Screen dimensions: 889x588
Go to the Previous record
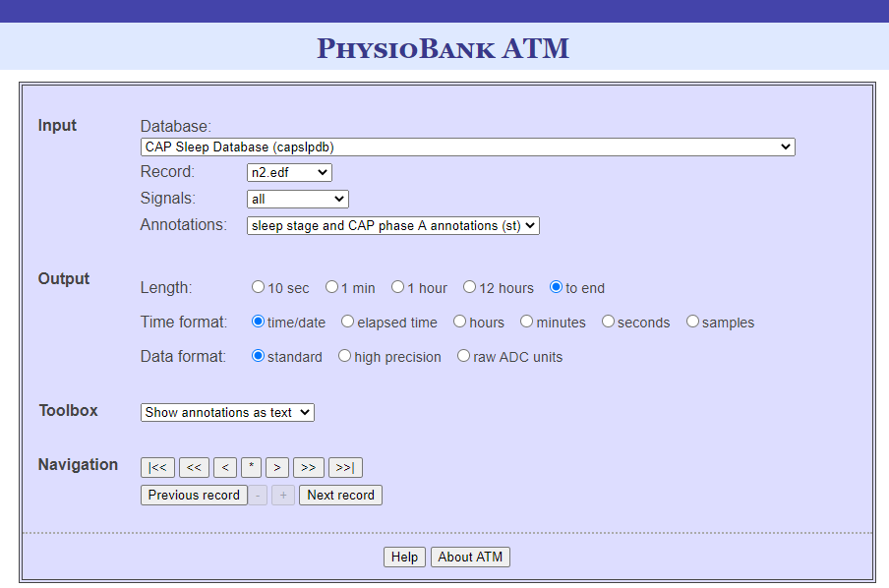coord(194,495)
